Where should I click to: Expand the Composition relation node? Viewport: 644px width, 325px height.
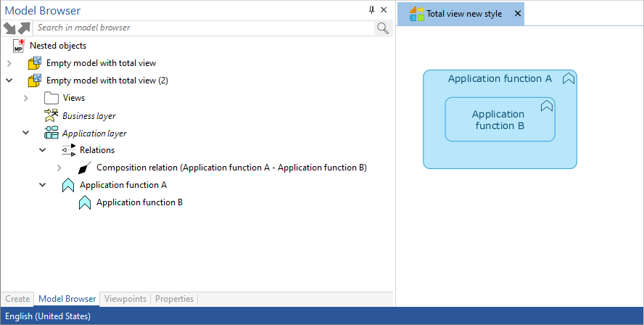59,168
